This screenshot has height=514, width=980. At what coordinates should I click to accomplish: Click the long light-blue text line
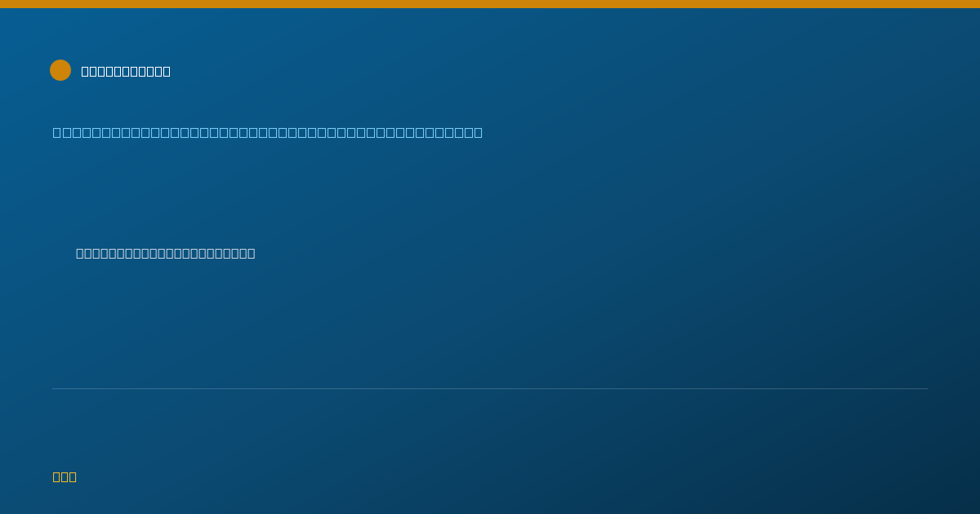[268, 132]
